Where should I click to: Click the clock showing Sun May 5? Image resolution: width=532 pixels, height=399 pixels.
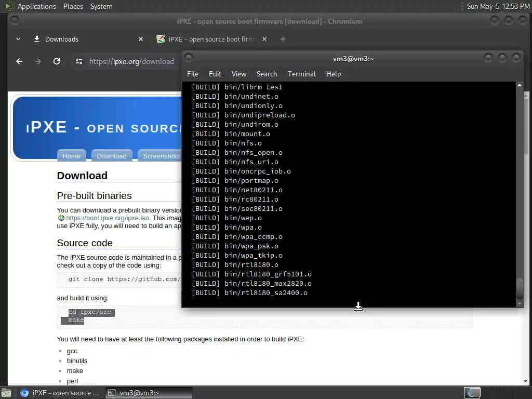[498, 6]
